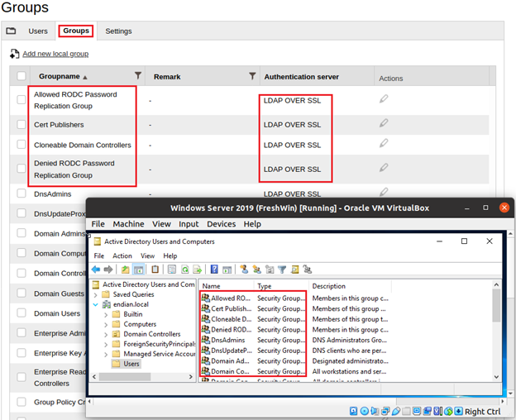Screen dimensions: 516x420
Task: Click the Properties sheet icon in ADUC toolbar
Action: (172, 270)
